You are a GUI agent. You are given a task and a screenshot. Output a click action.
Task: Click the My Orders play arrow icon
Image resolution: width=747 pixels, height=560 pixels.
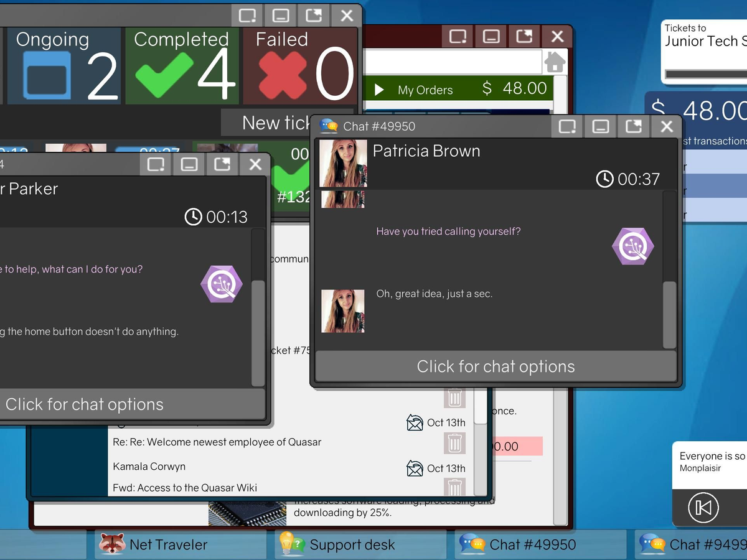pos(379,90)
